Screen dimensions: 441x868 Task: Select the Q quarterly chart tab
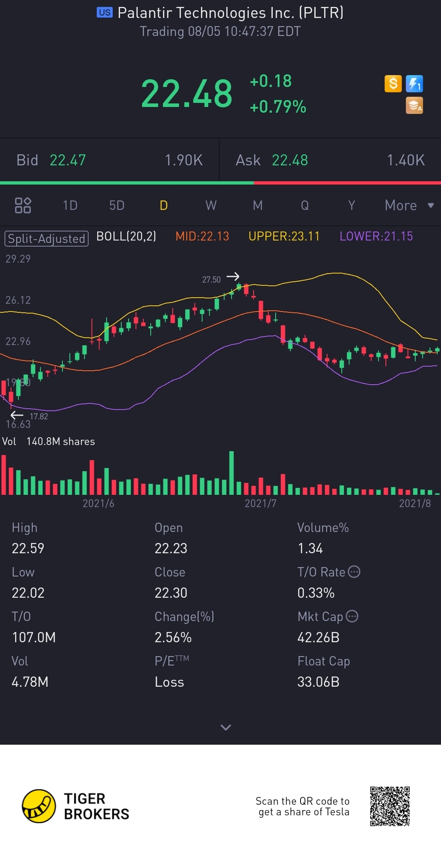(305, 205)
